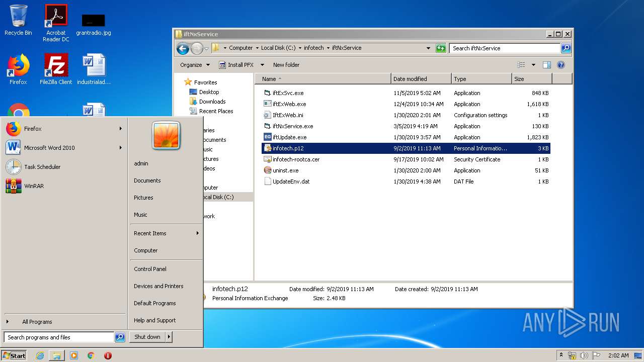
Task: Click the Back arrow in Explorer
Action: coord(183,48)
